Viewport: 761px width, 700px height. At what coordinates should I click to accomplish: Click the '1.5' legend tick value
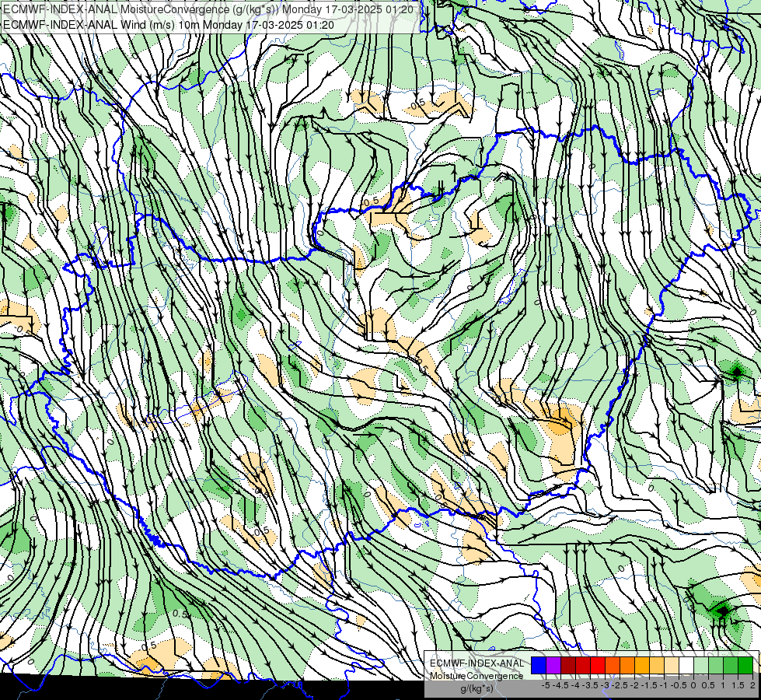tap(737, 685)
